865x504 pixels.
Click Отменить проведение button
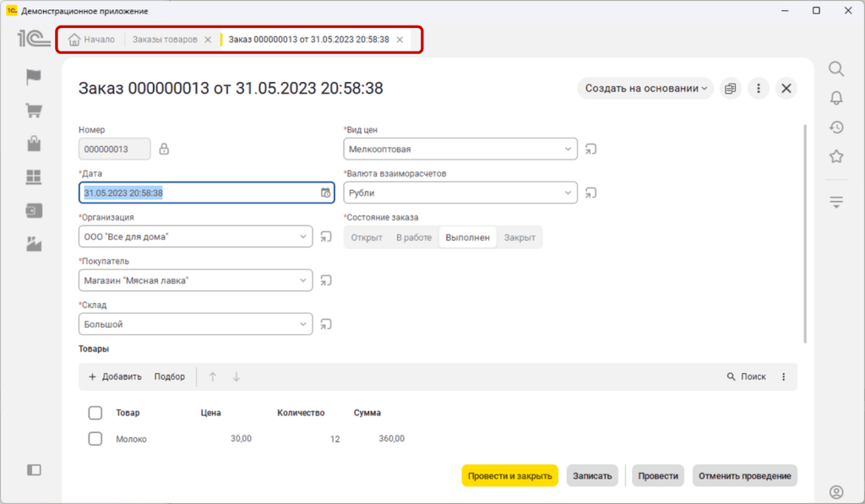745,476
